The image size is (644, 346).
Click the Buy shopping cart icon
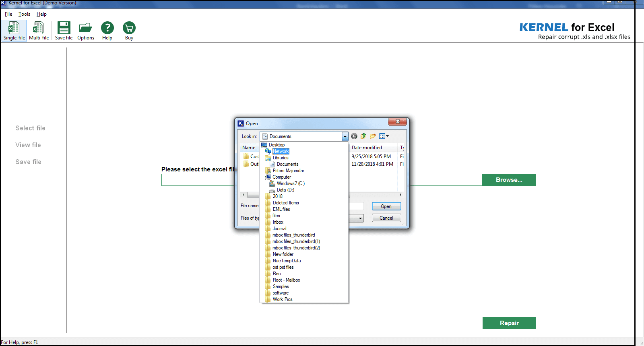pos(129,31)
